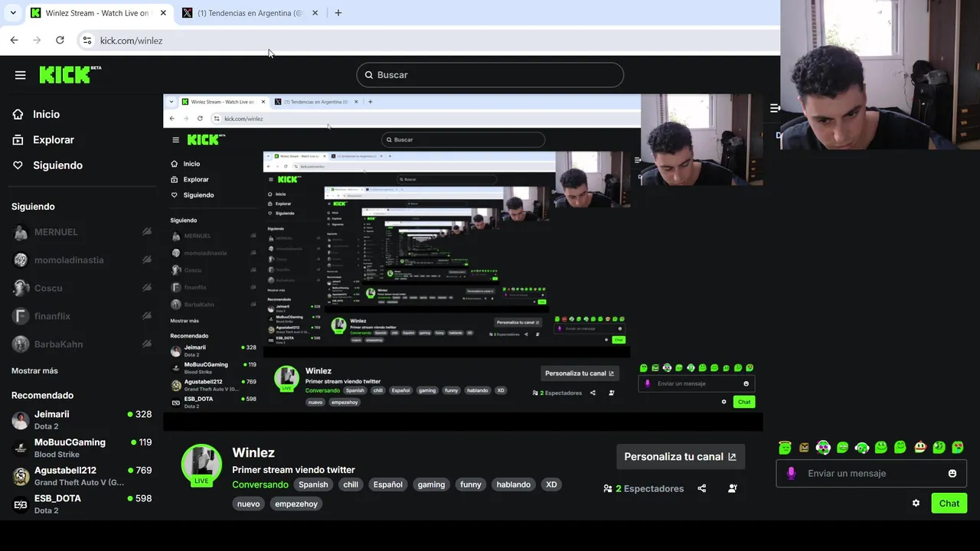Open a new browser tab

[338, 13]
